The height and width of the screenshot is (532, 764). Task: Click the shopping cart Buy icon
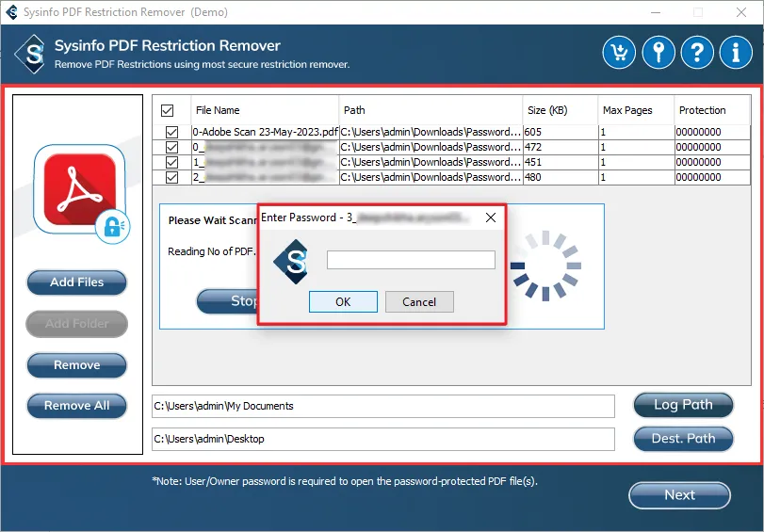pos(619,52)
